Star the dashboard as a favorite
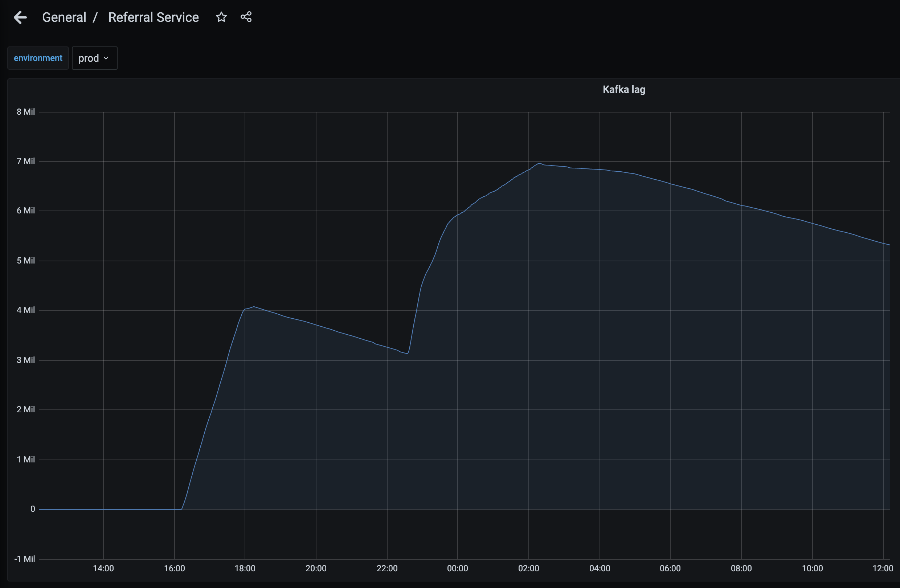900x588 pixels. tap(221, 17)
